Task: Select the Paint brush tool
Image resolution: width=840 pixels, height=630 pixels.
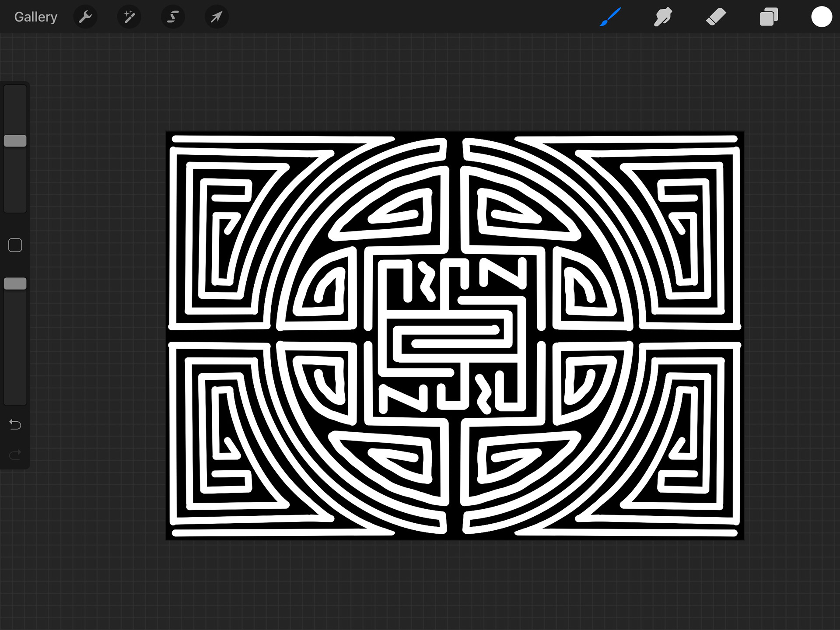Action: pos(610,17)
